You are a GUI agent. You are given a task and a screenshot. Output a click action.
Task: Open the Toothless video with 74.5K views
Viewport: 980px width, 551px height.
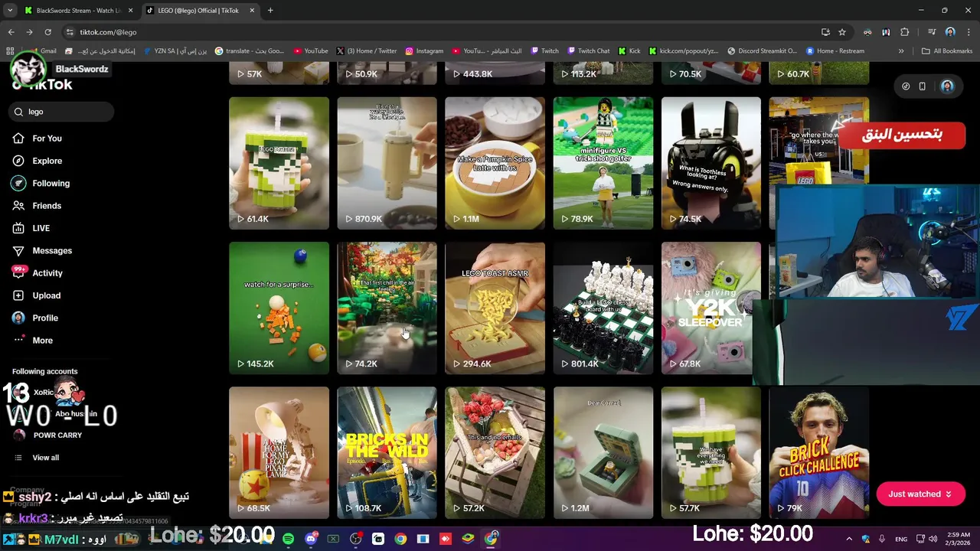[x=710, y=163]
